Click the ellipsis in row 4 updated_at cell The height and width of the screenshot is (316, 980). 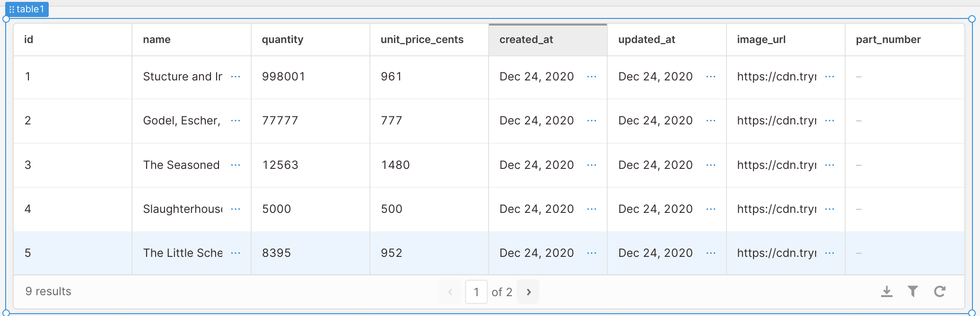(711, 209)
